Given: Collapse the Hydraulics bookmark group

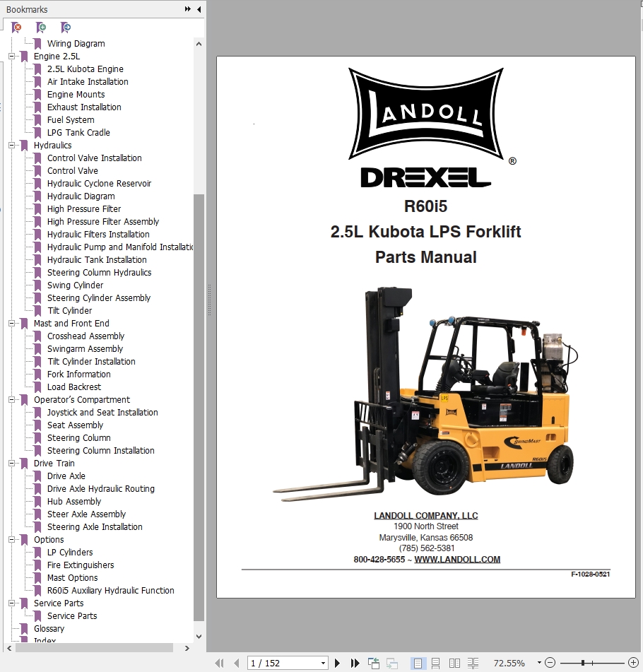Looking at the screenshot, I should point(11,146).
